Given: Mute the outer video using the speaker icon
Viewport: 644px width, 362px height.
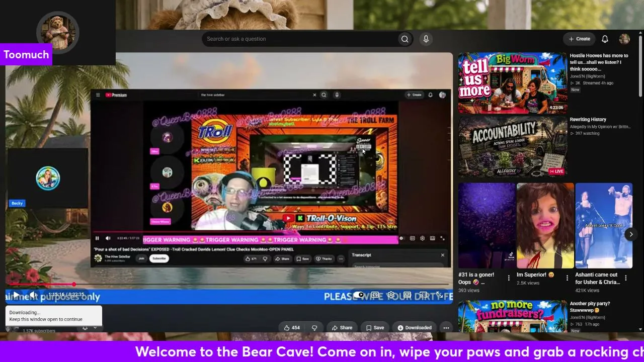Looking at the screenshot, I should pyautogui.click(x=33, y=295).
